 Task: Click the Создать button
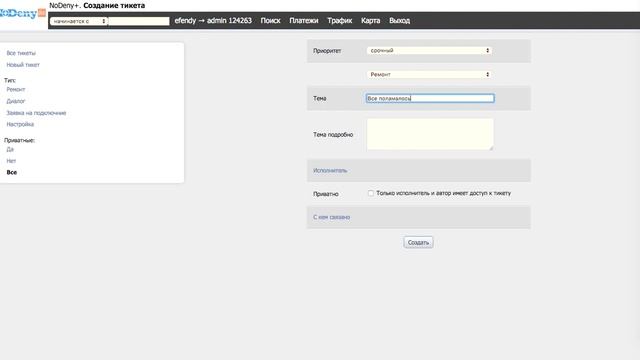point(418,242)
